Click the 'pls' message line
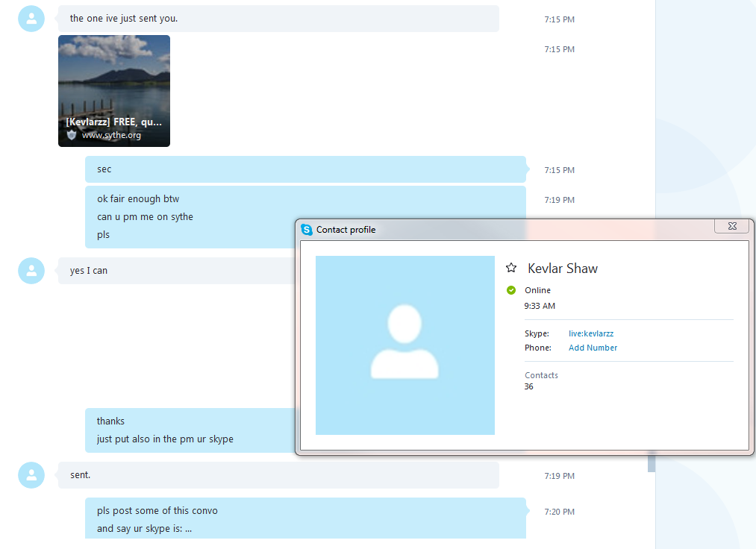756x549 pixels. click(103, 235)
